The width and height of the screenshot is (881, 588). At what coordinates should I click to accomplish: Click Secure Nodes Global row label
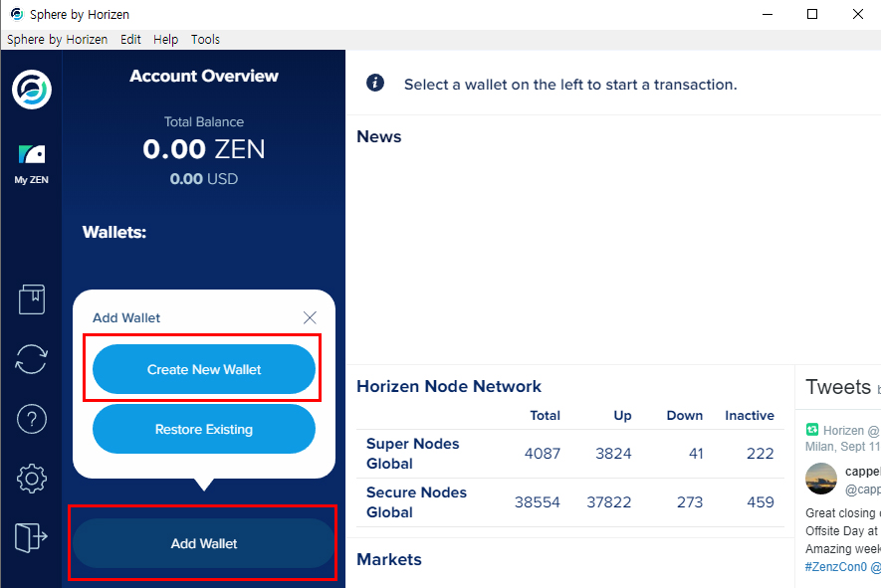tap(416, 502)
